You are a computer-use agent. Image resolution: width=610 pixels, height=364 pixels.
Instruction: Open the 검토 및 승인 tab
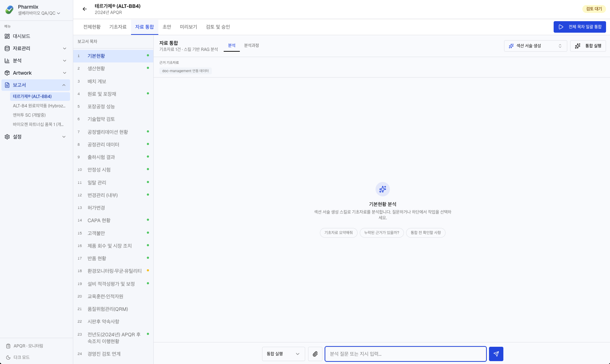point(218,27)
